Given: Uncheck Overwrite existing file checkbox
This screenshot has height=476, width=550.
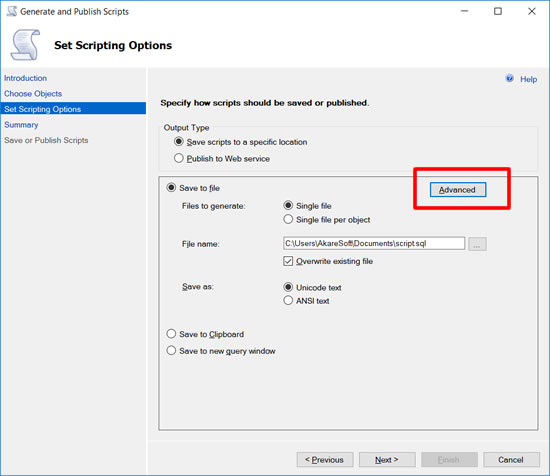Looking at the screenshot, I should pos(288,261).
